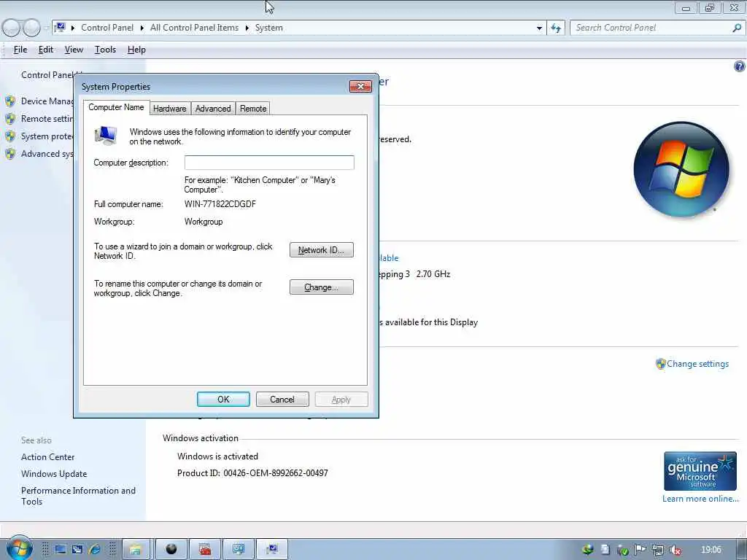747x560 pixels.
Task: Click the Control Panel address bar icon
Action: pos(60,28)
